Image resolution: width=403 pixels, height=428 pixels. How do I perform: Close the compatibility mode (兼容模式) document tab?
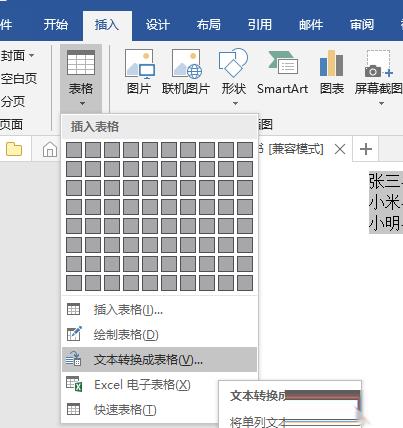pos(340,149)
